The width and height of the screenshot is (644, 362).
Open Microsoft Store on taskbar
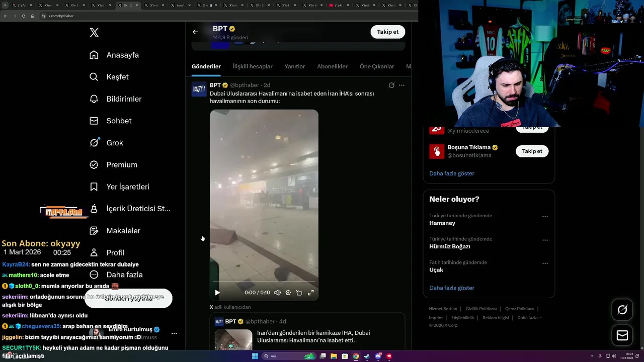[345, 356]
